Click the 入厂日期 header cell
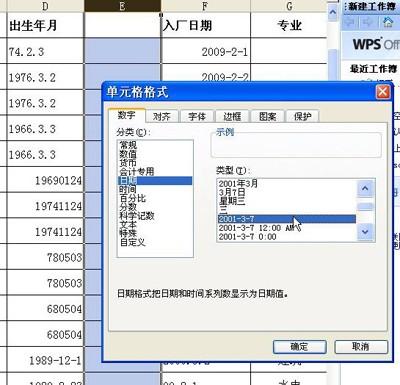The height and width of the screenshot is (385, 400). (206, 25)
